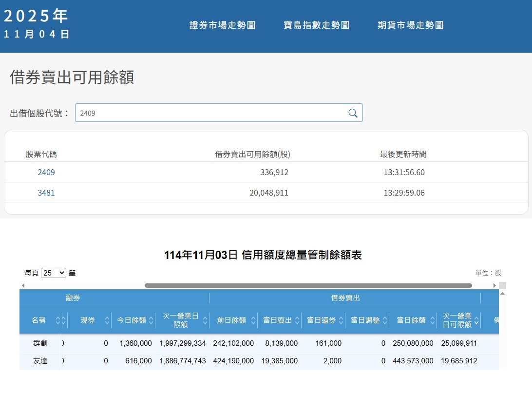Sort by 今日餘額 column sort icon
532x397 pixels.
click(151, 320)
